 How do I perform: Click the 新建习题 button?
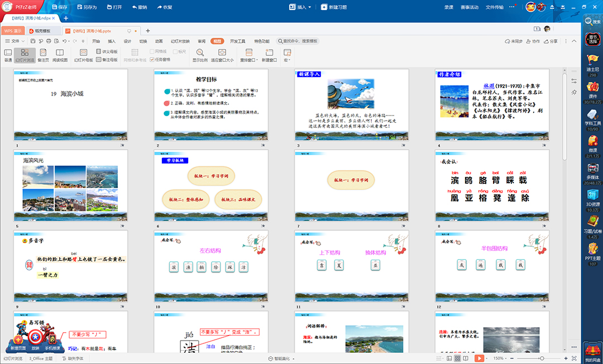tap(334, 7)
